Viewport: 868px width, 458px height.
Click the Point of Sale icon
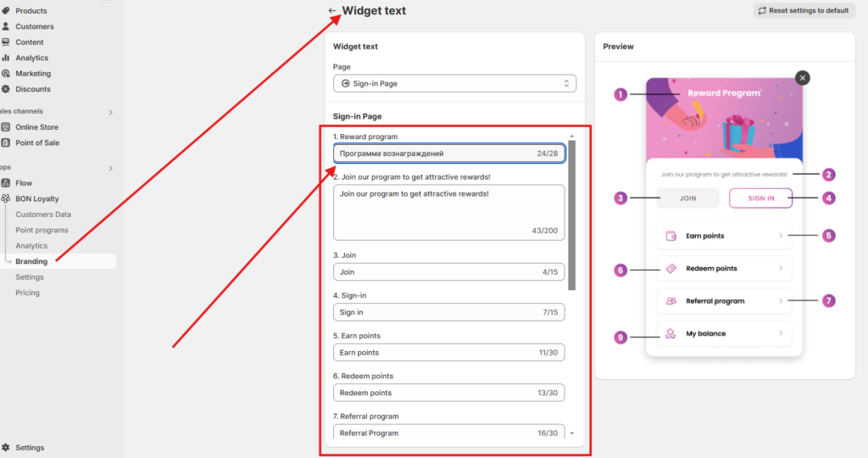point(6,142)
